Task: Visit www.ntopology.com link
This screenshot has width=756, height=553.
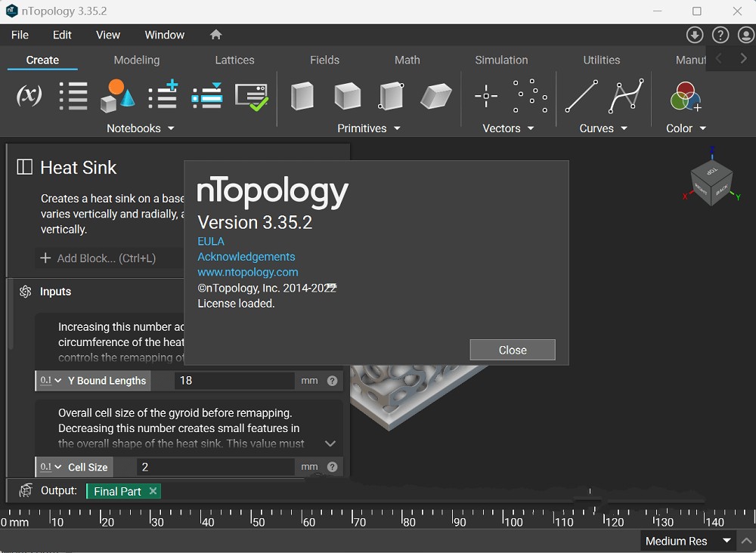Action: coord(248,272)
